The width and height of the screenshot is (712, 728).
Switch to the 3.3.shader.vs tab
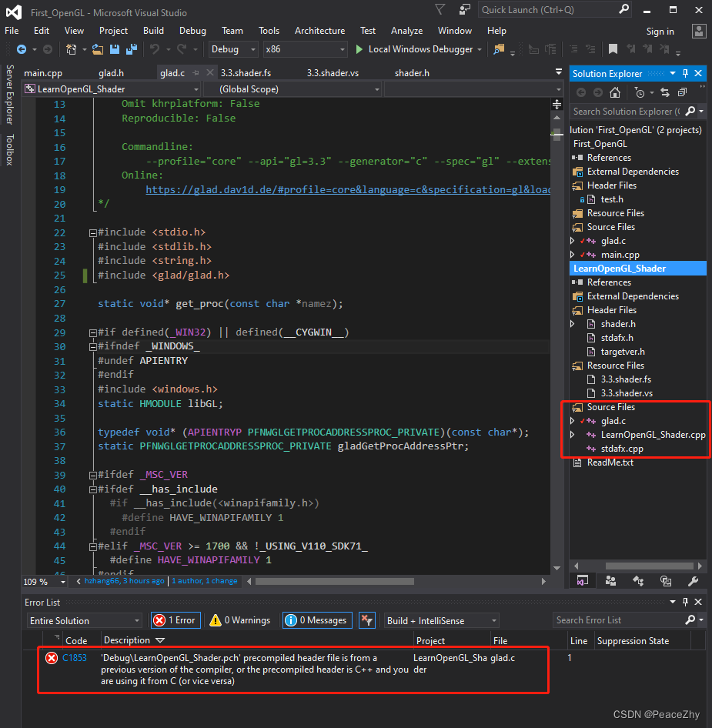tap(333, 73)
